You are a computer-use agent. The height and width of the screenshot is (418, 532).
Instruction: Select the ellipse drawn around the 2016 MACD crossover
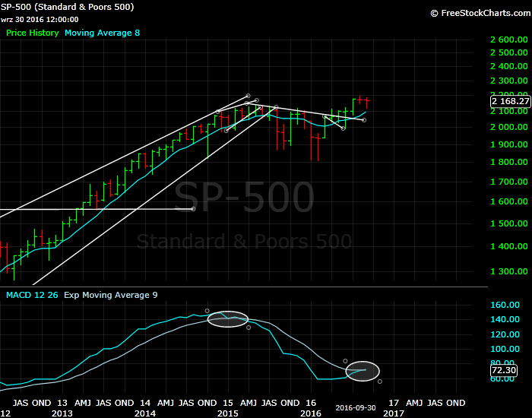tap(363, 371)
